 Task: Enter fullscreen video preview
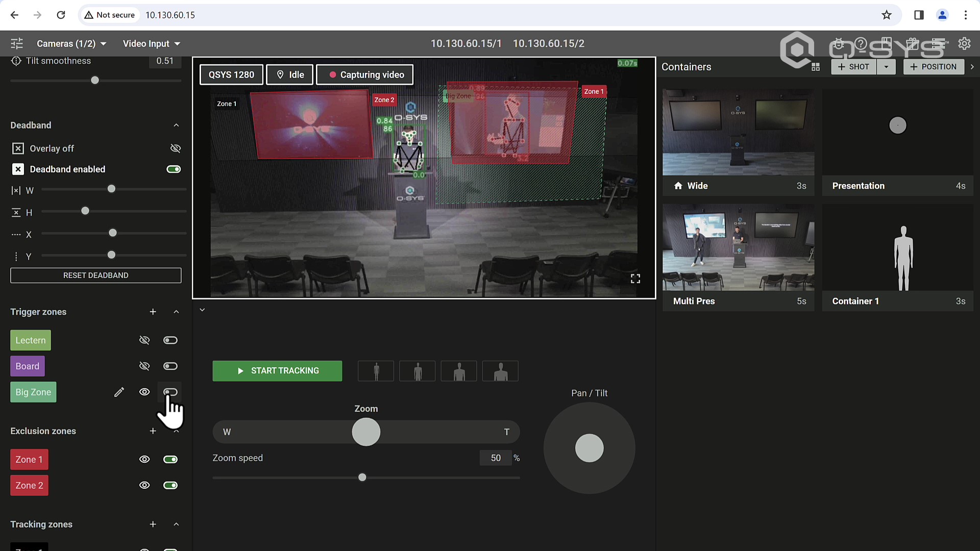click(635, 279)
